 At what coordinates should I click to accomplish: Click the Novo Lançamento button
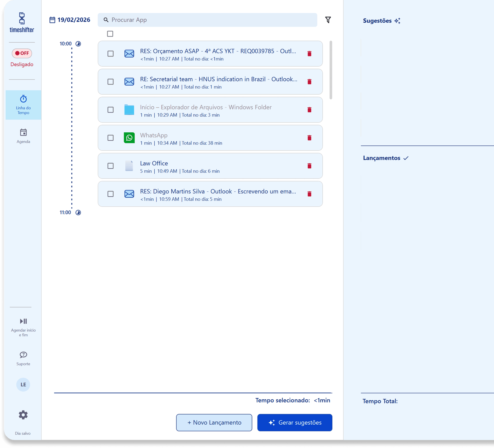214,423
